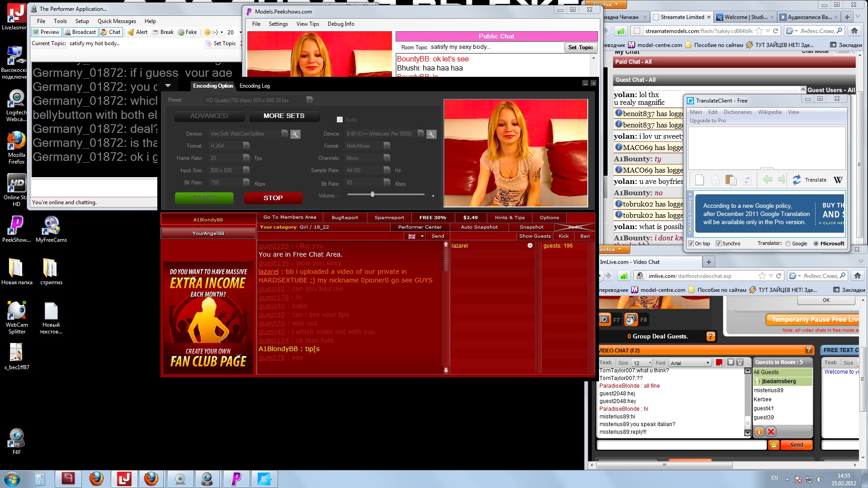
Task: Click the F8 timed snapshot icon
Action: 631,319
